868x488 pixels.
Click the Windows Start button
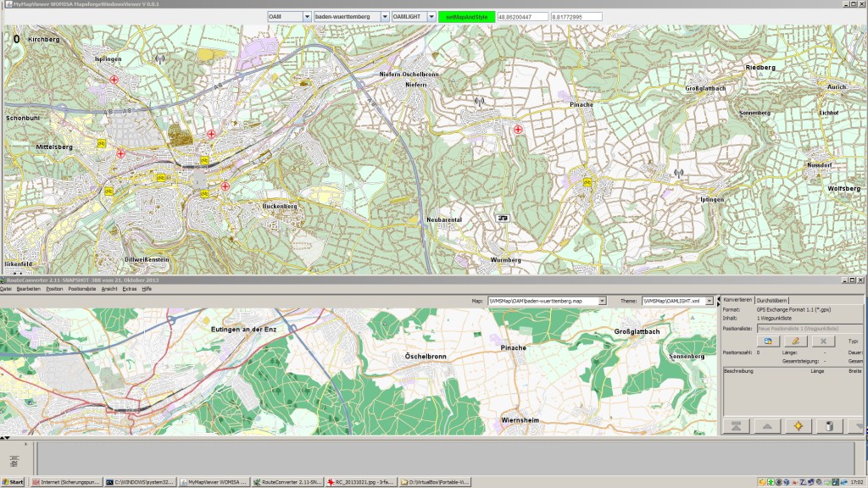click(x=14, y=481)
